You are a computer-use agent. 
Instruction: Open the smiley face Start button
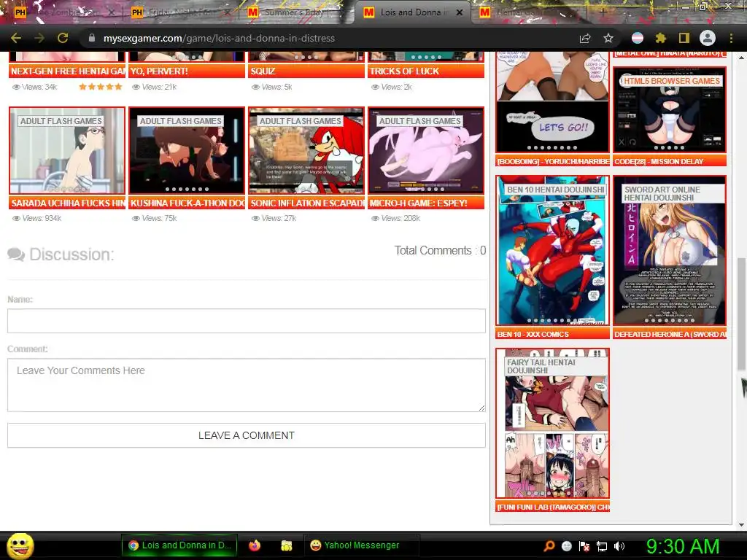pos(20,545)
